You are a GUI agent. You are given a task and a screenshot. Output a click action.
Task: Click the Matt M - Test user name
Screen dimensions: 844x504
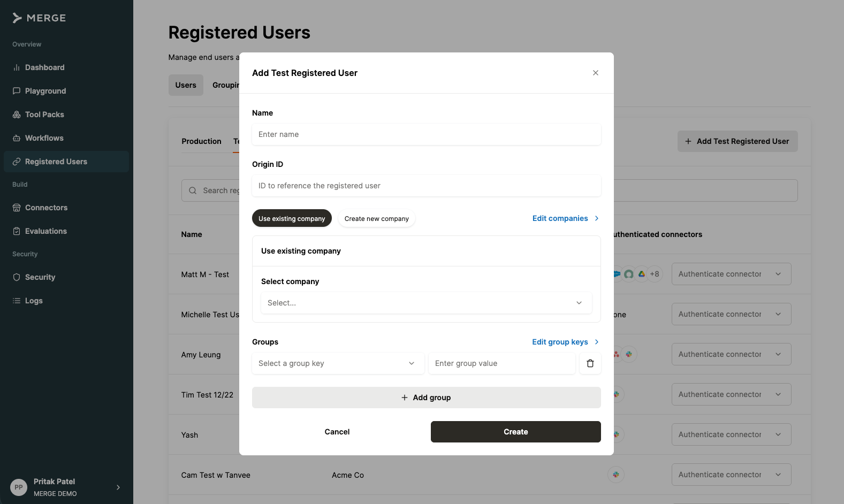[205, 274]
